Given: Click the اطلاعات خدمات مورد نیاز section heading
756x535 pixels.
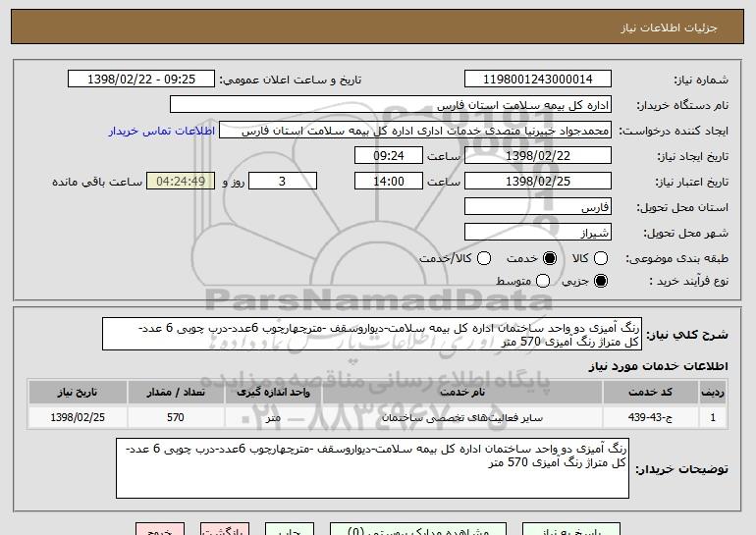Looking at the screenshot, I should pos(658,366).
